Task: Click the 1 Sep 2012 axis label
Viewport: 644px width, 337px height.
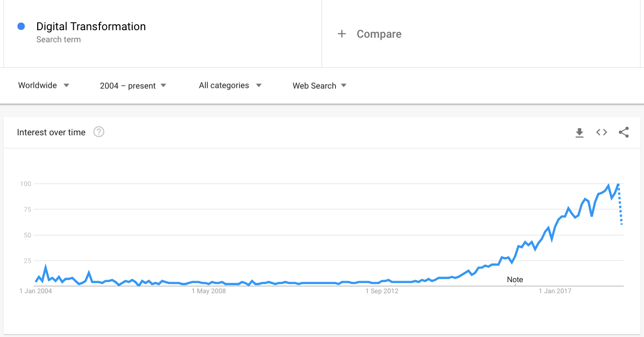Action: 381,291
